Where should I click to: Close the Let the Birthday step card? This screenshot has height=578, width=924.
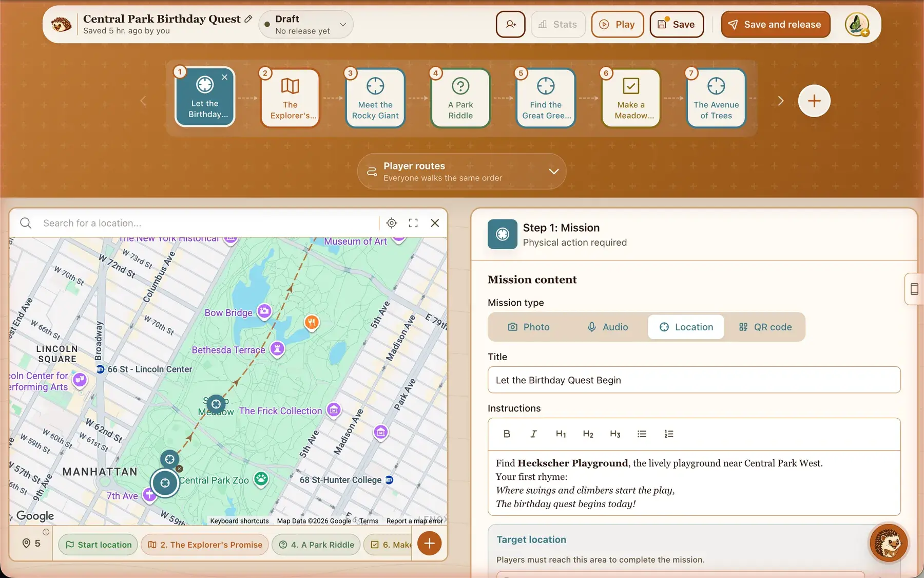pos(224,77)
